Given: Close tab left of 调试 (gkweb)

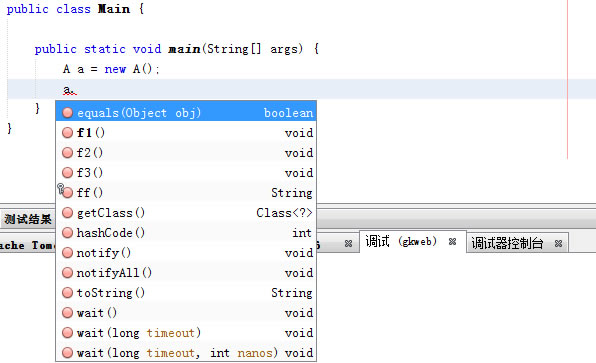Looking at the screenshot, I should click(x=348, y=244).
